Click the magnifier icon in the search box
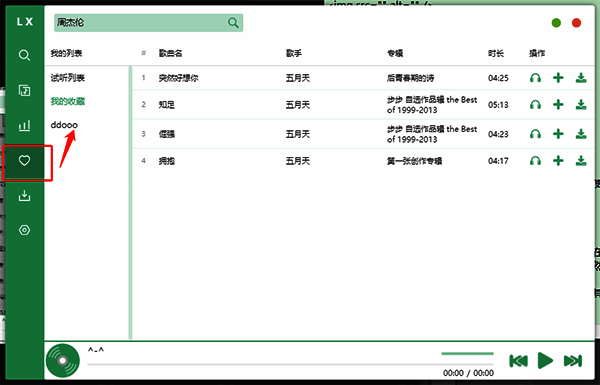The height and width of the screenshot is (385, 600). (x=233, y=23)
